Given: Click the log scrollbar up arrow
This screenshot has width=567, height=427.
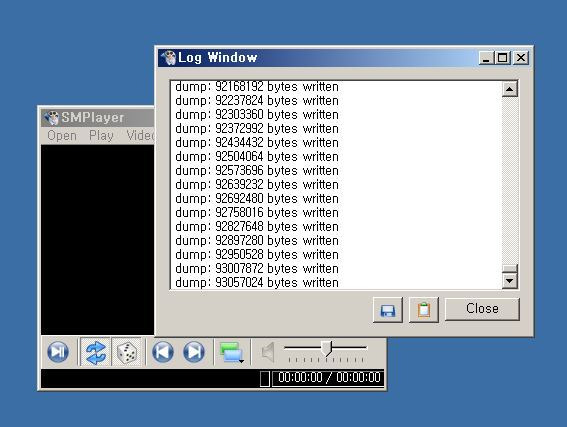Looking at the screenshot, I should [510, 89].
